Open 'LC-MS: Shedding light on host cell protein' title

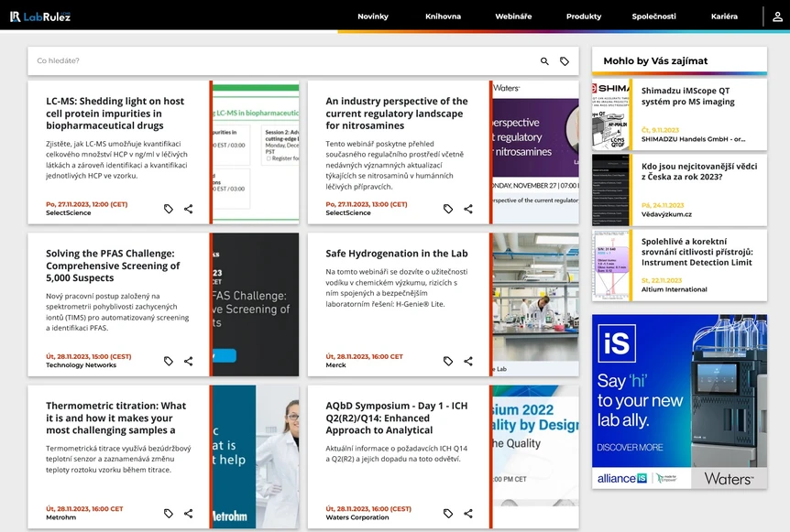pyautogui.click(x=115, y=114)
